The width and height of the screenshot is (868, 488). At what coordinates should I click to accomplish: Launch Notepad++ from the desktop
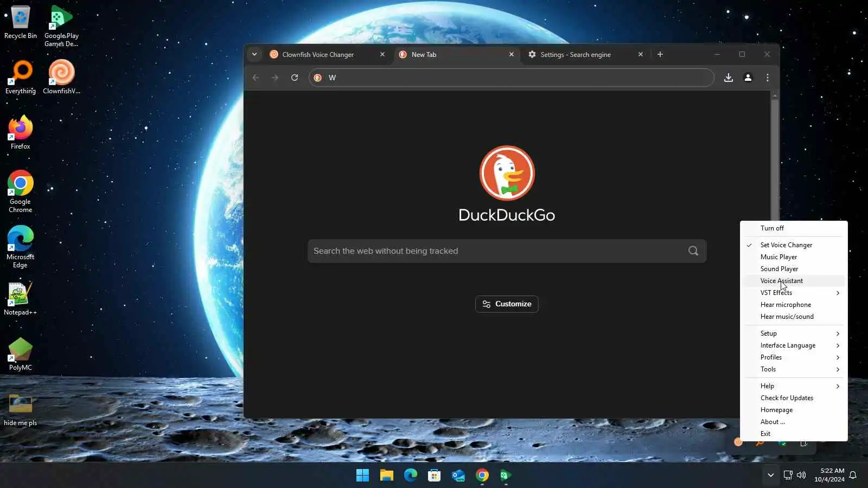(x=21, y=298)
